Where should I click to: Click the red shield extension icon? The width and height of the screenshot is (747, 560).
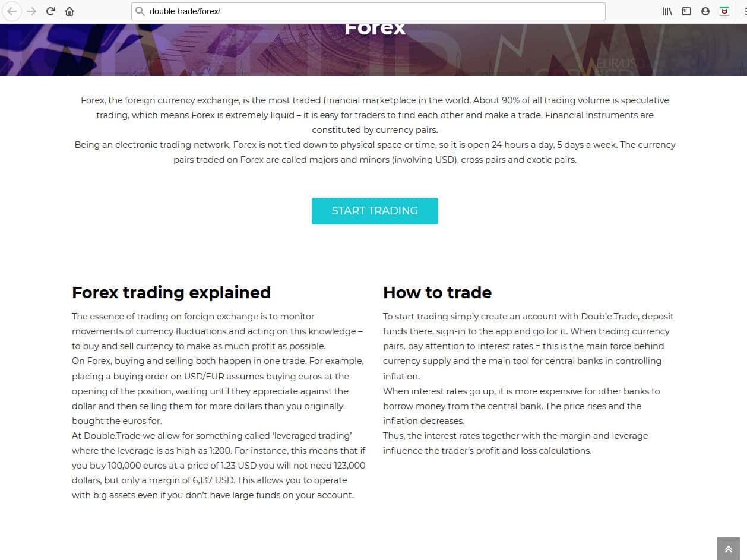724,11
